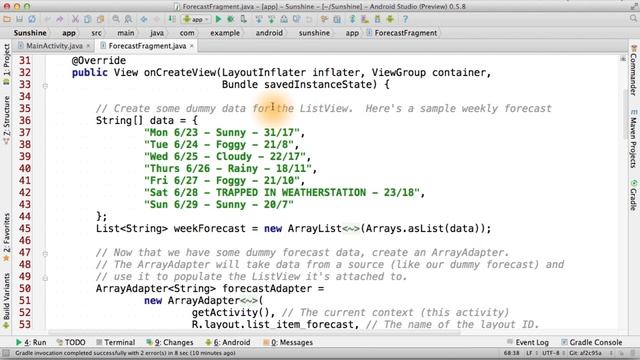Click the android breadcrumb
640x360 pixels.
tap(269, 33)
